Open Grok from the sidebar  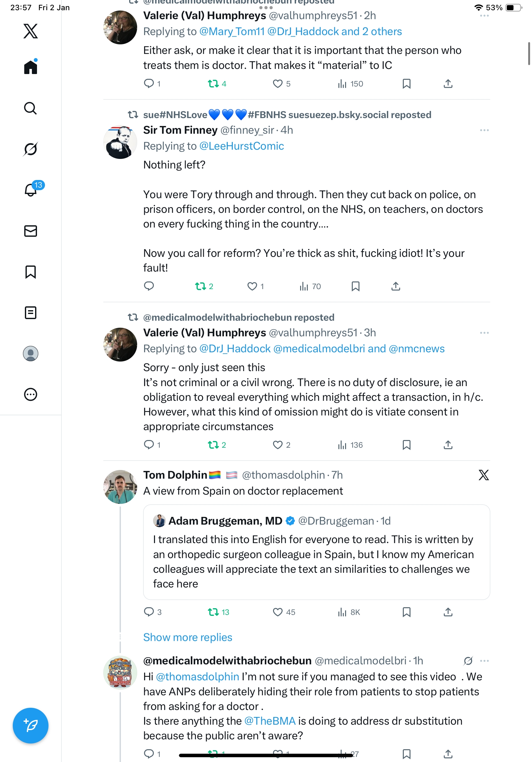31,149
